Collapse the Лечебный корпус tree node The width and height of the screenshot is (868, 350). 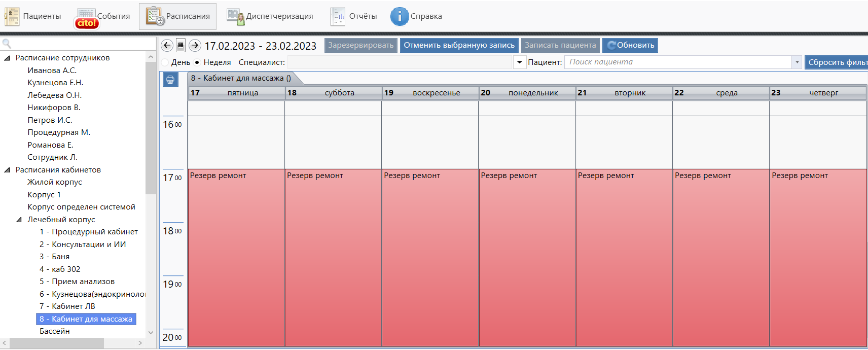(x=19, y=220)
